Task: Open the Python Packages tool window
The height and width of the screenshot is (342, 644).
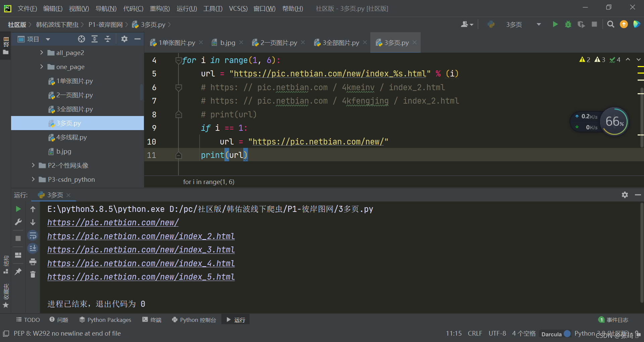Action: [105, 320]
